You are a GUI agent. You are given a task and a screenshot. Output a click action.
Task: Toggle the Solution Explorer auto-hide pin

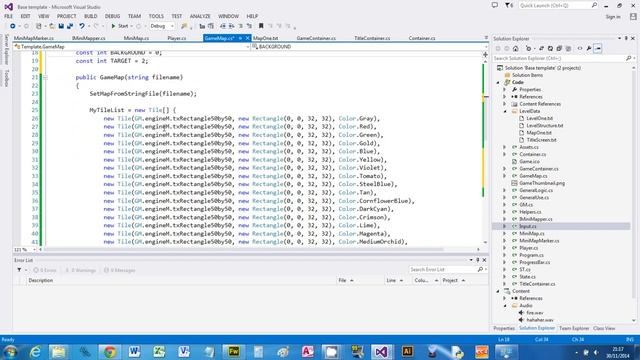click(x=626, y=38)
